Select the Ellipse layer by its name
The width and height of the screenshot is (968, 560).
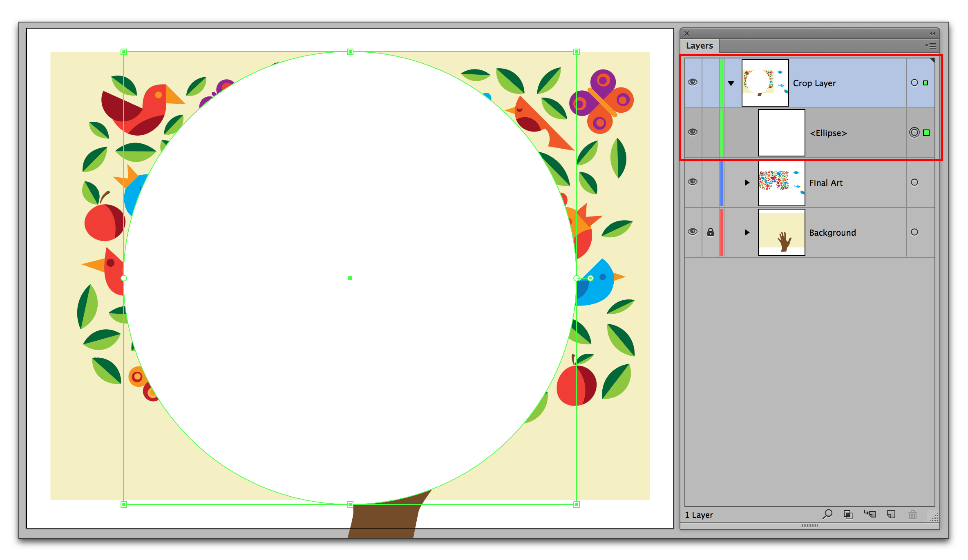[x=828, y=133]
